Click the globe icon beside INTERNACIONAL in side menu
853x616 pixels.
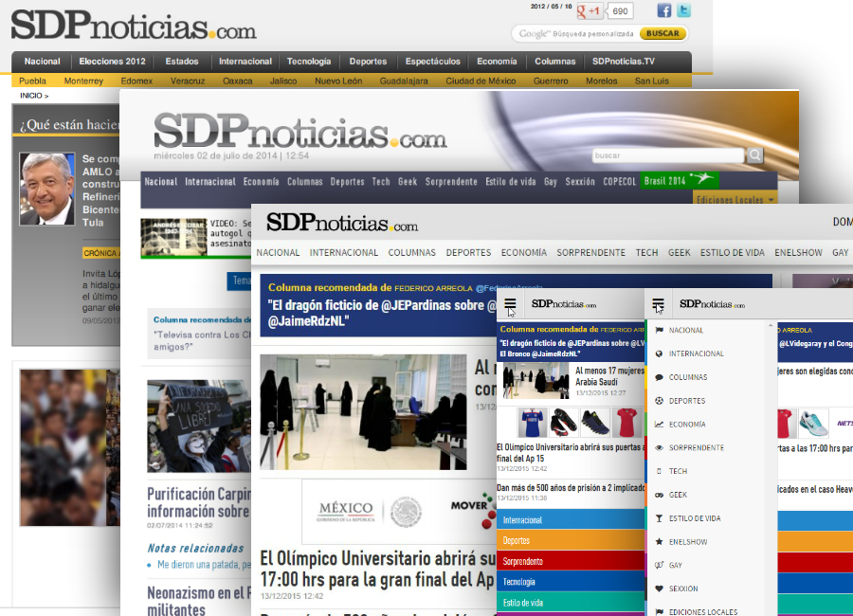660,353
